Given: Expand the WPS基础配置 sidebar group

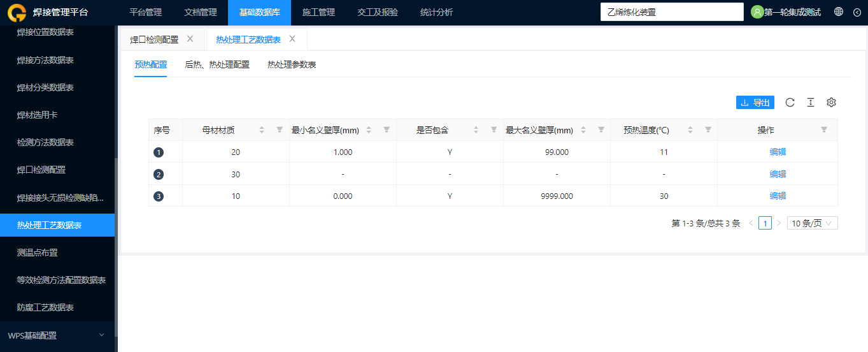Looking at the screenshot, I should tap(57, 335).
